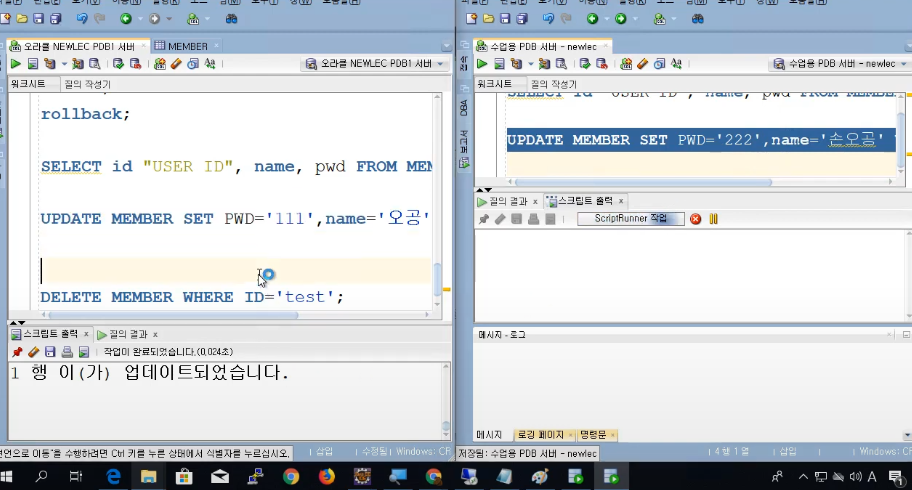Open right connection dropdown 수업용 PDB 서버 - newlec
912x490 pixels.
click(x=840, y=64)
